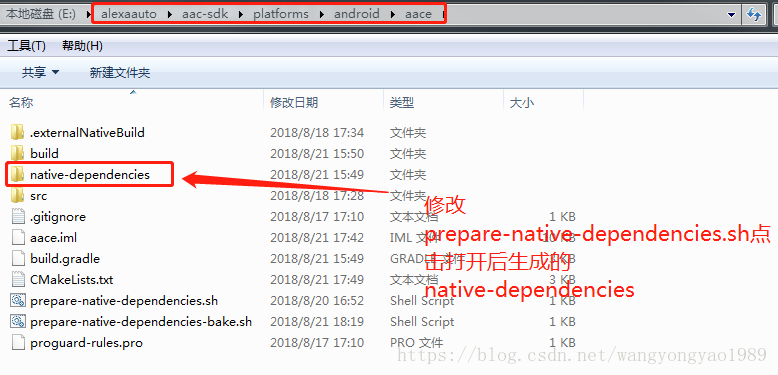This screenshot has height=375, width=778.
Task: Select the native-dependencies folder icon
Action: click(17, 175)
